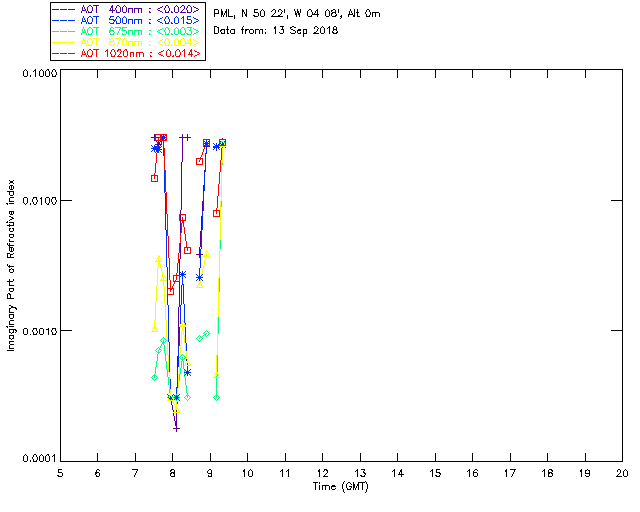
Task: Click the x-axis tick label 16
Action: (x=473, y=473)
